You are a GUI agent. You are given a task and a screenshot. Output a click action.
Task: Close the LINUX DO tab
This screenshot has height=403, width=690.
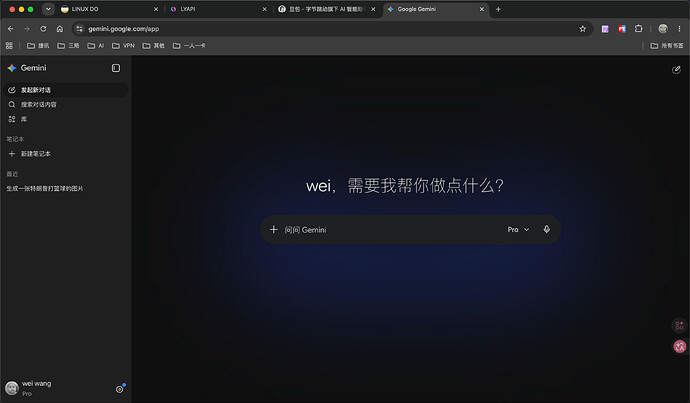pos(156,9)
